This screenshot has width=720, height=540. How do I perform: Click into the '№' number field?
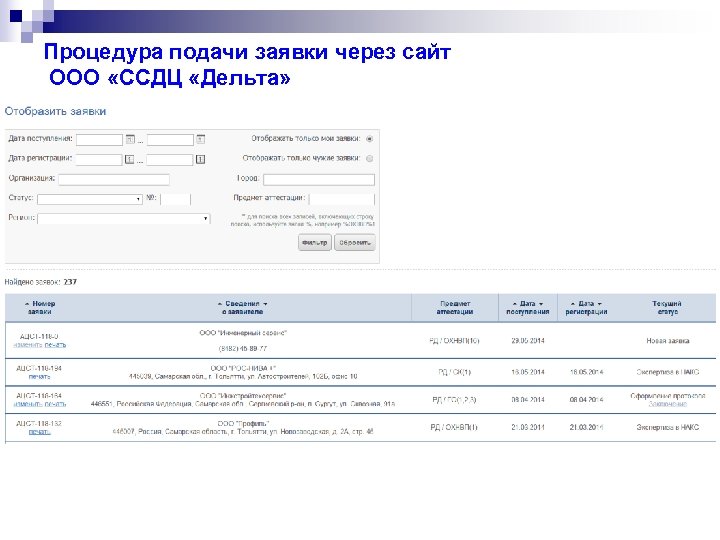[175, 199]
